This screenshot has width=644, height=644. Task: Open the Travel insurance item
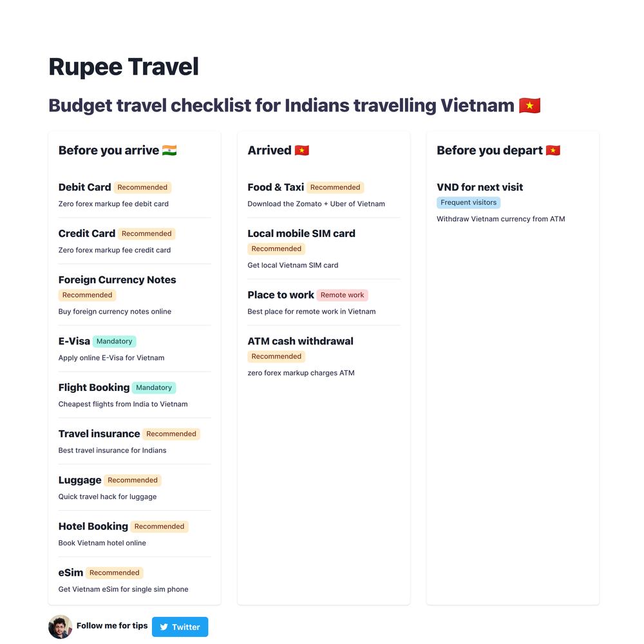tap(135, 442)
